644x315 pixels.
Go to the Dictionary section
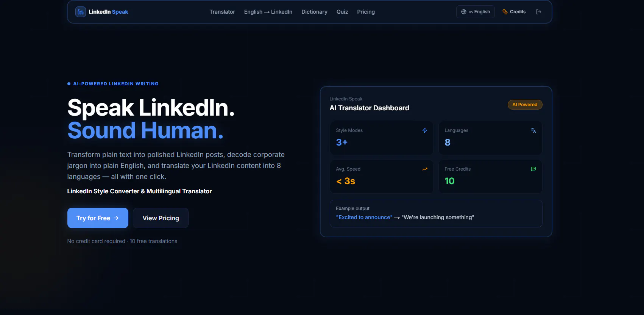pos(314,12)
